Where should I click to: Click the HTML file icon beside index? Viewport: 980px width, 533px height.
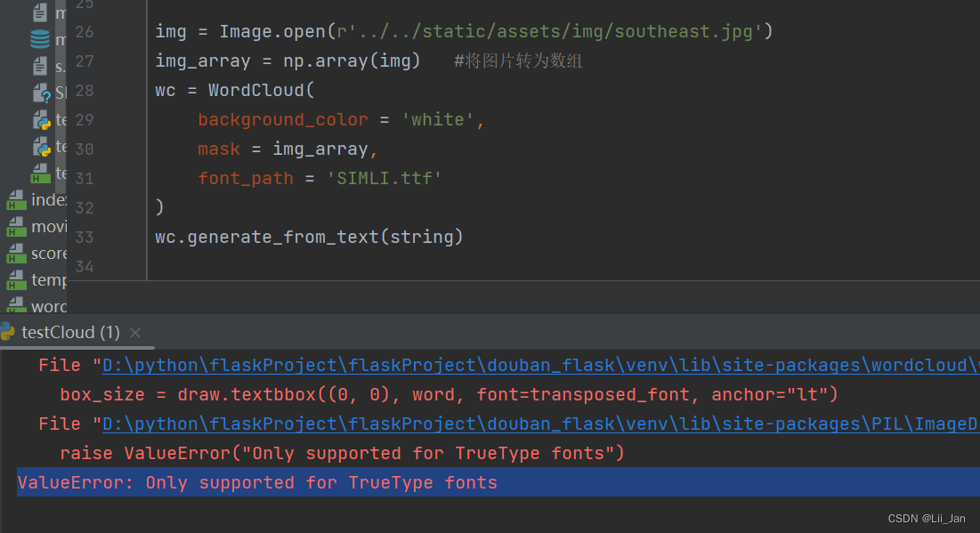pyautogui.click(x=18, y=199)
